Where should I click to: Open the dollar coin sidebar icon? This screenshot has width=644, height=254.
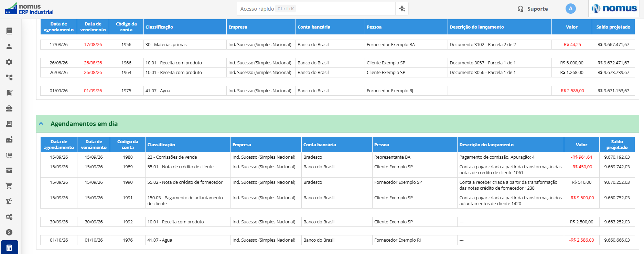pyautogui.click(x=9, y=232)
